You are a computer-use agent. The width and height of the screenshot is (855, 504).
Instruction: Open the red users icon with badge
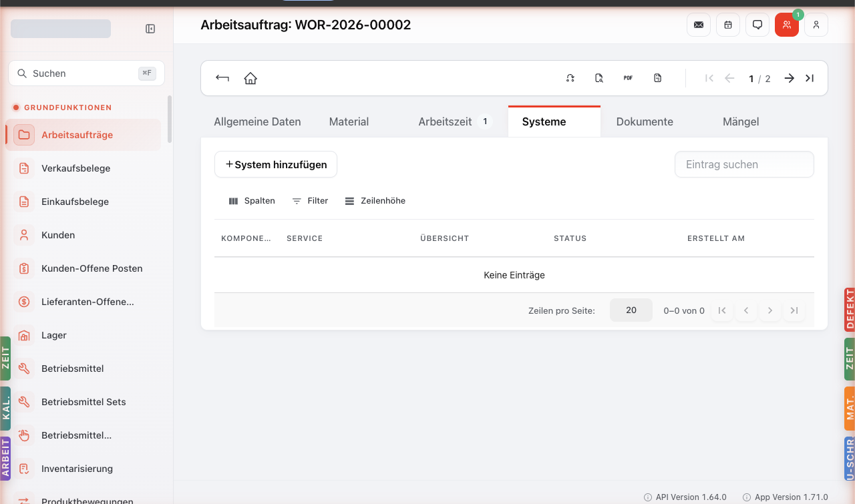click(787, 25)
